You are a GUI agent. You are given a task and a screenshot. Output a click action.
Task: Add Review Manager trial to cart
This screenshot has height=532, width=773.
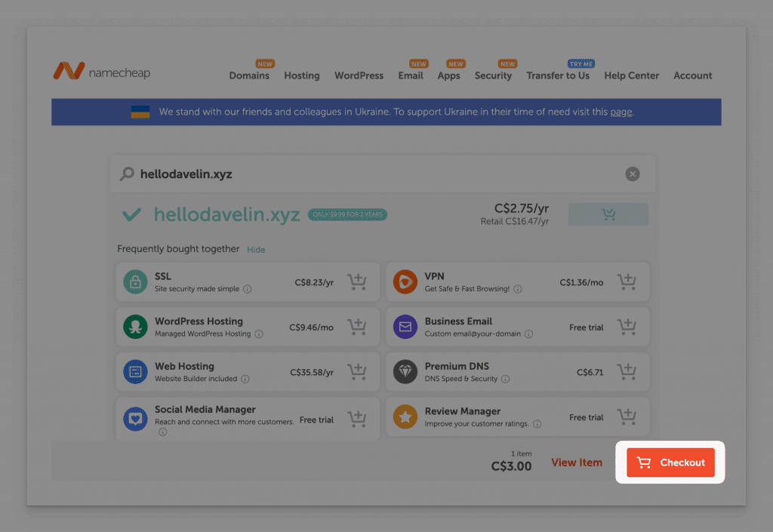click(x=627, y=417)
